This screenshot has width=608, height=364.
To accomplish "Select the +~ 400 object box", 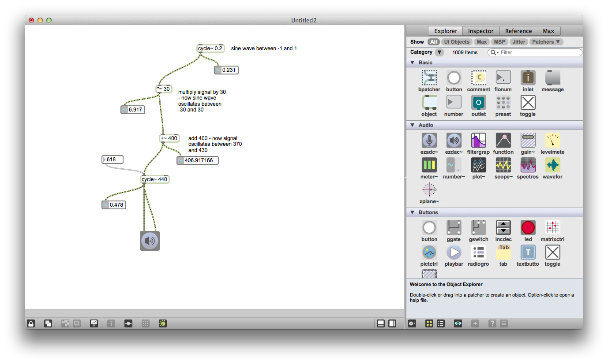I will (169, 138).
